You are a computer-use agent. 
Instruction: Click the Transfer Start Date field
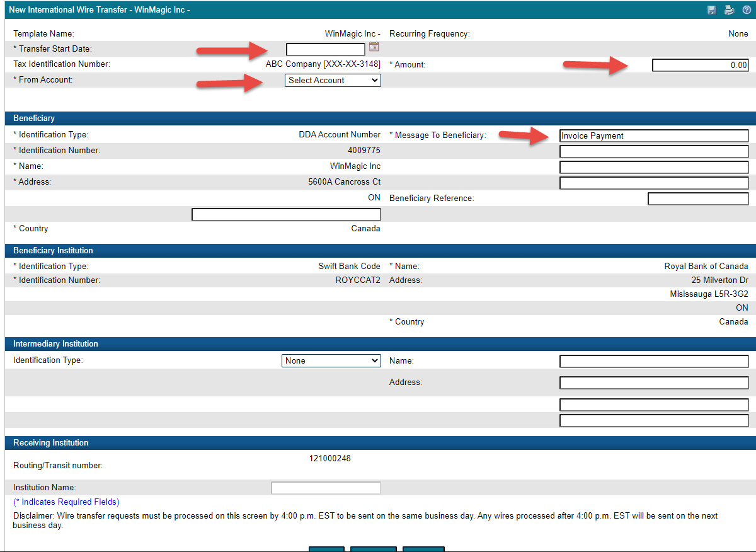pos(326,49)
